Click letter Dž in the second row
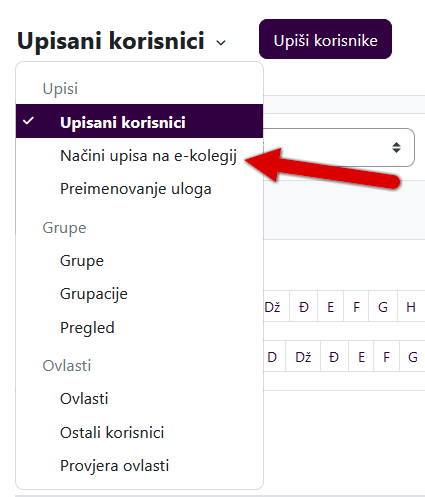Image resolution: width=425 pixels, height=497 pixels. coord(303,357)
